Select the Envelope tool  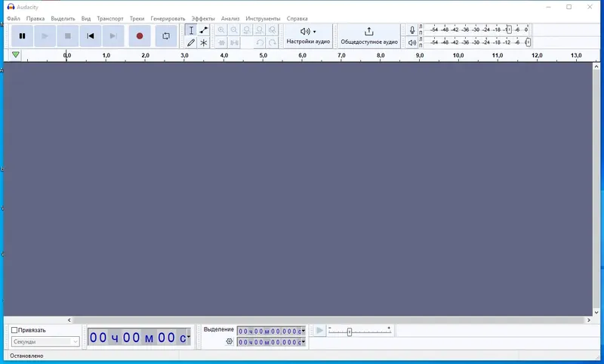click(204, 30)
